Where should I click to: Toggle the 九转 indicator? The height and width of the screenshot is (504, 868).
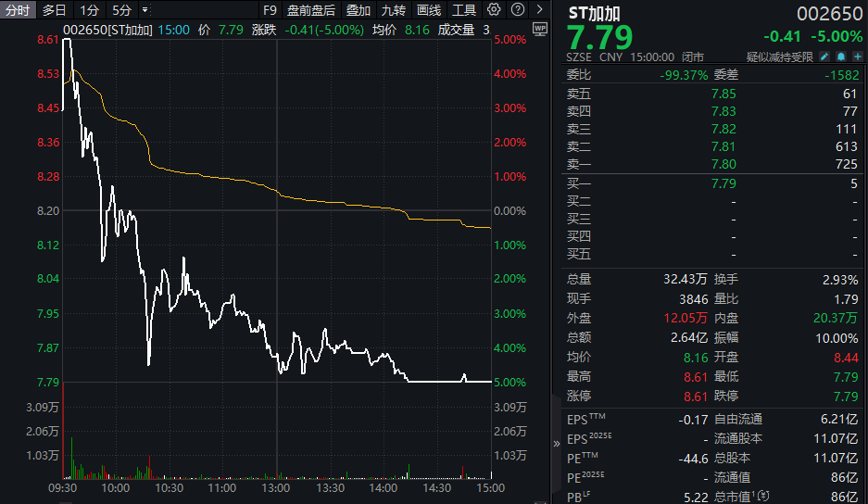394,10
